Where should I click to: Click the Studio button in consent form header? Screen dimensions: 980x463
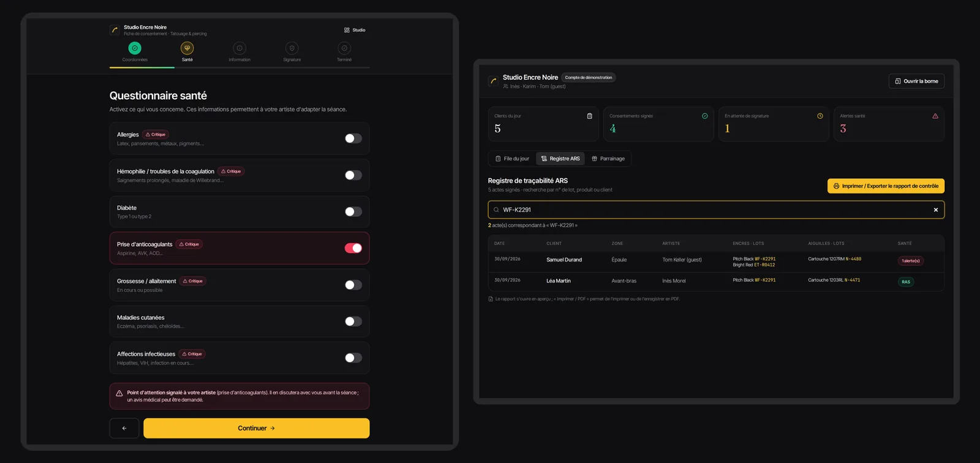(x=355, y=30)
